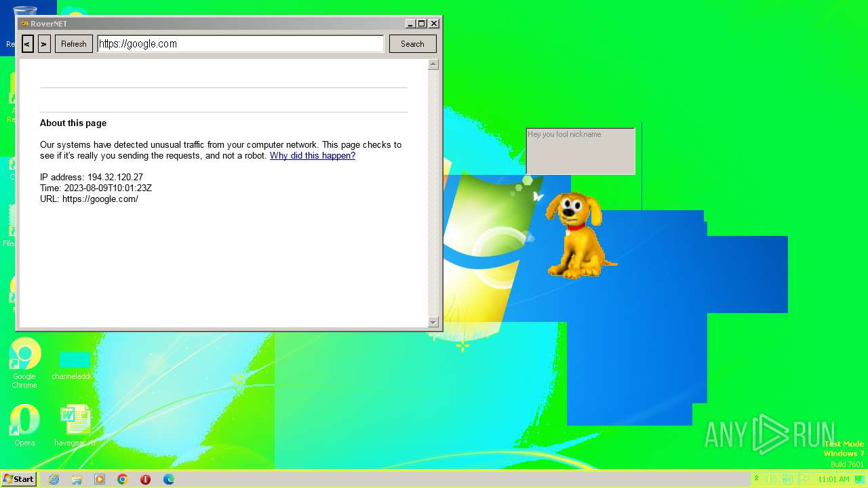The width and height of the screenshot is (868, 488).
Task: Go forward with the RoverNET > button
Action: coord(44,44)
